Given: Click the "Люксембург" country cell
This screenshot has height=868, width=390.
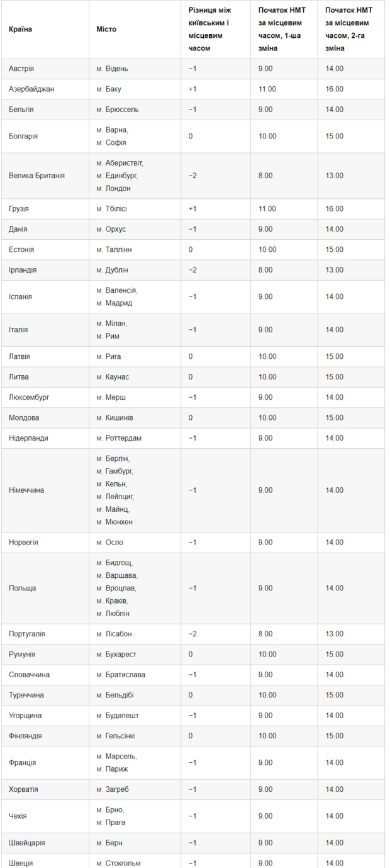Looking at the screenshot, I should pos(29,397).
